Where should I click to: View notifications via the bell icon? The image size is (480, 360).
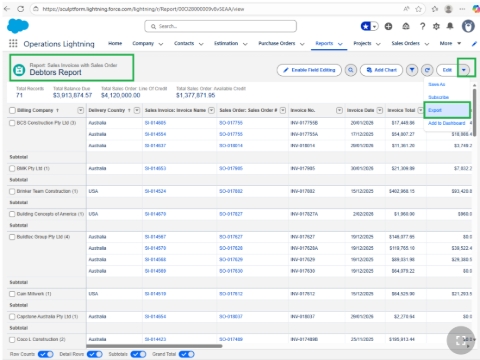(450, 26)
